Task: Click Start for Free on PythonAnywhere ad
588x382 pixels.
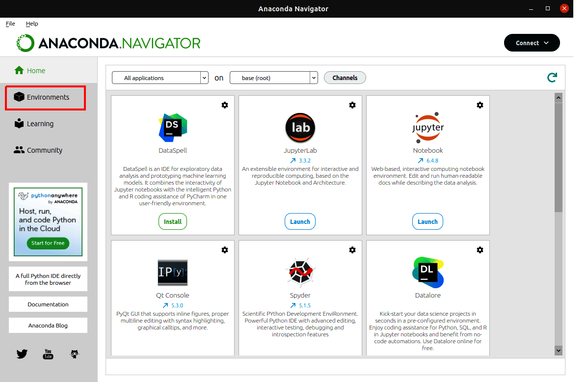Action: [48, 243]
